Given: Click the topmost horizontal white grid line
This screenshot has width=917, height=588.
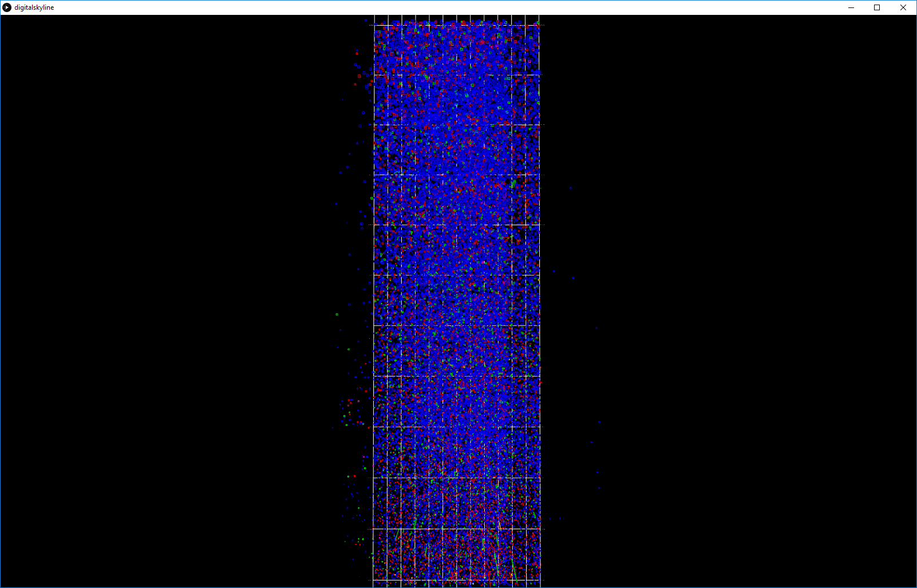Looking at the screenshot, I should pos(457,25).
